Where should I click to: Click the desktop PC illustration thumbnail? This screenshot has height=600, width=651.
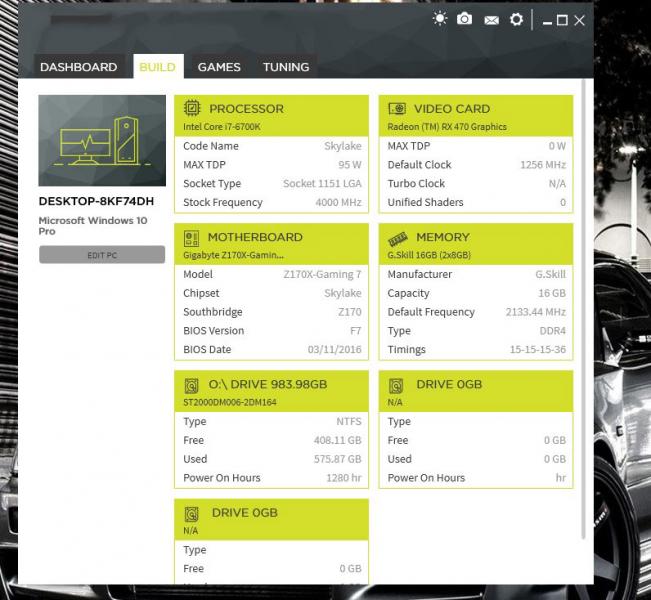tap(102, 140)
